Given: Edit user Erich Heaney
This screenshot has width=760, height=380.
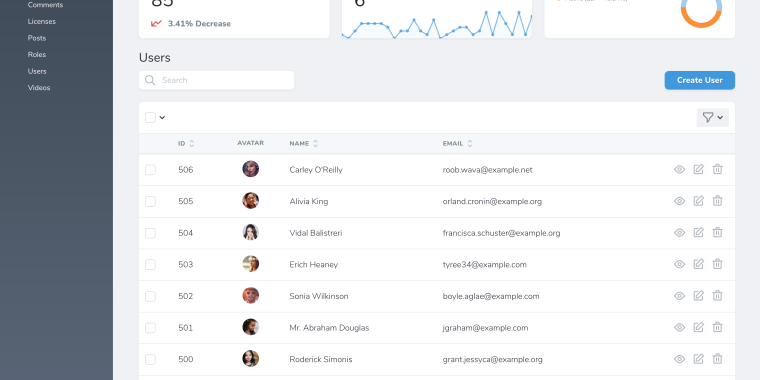Looking at the screenshot, I should pos(698,264).
